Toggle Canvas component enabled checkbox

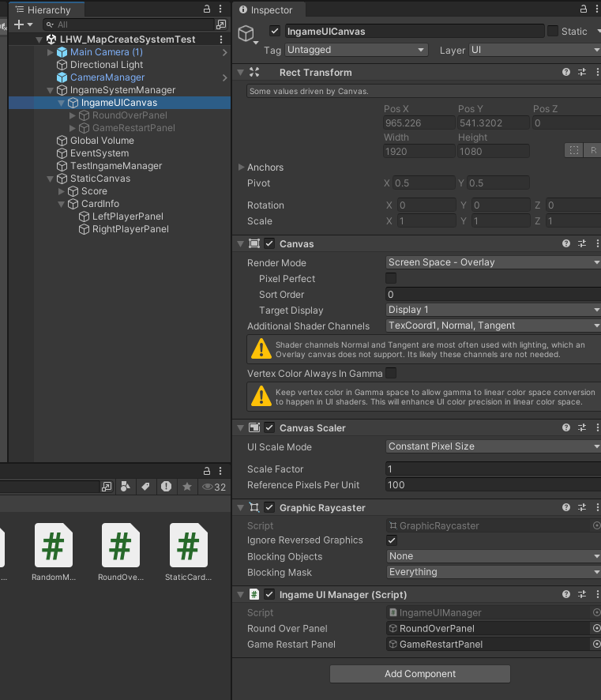click(x=269, y=244)
